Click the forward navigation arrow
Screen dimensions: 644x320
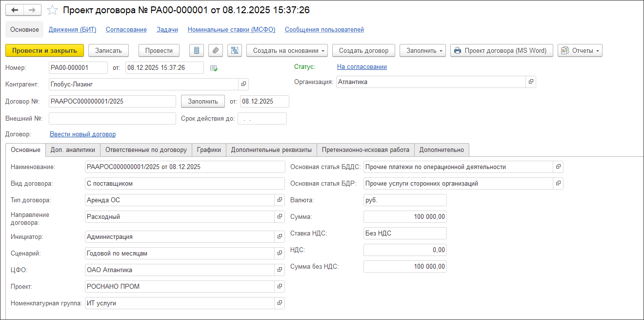(32, 10)
